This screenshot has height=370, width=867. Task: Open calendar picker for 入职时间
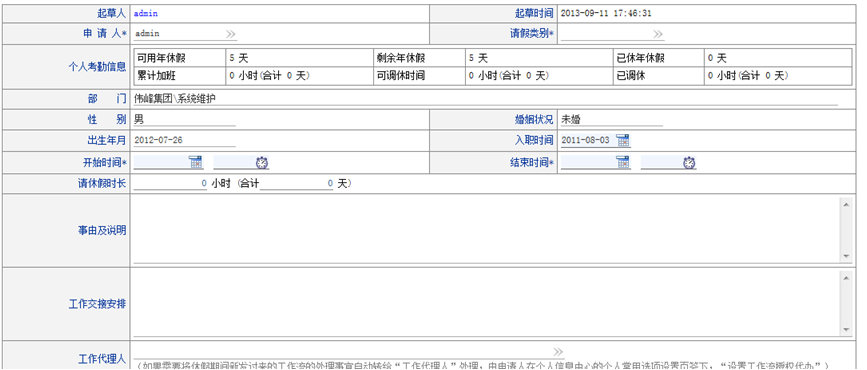pyautogui.click(x=623, y=140)
